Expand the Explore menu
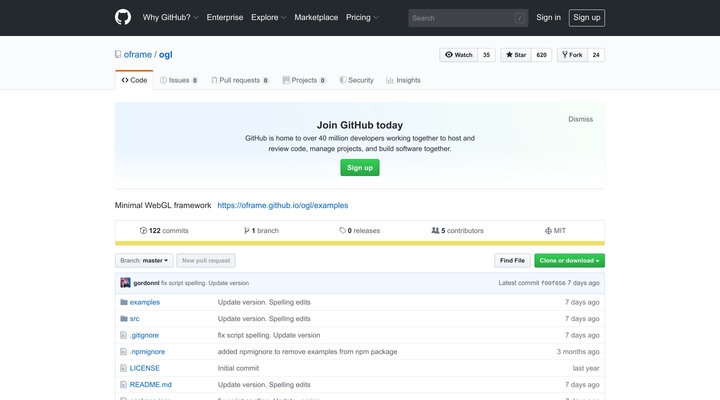This screenshot has height=400, width=720. pos(269,17)
